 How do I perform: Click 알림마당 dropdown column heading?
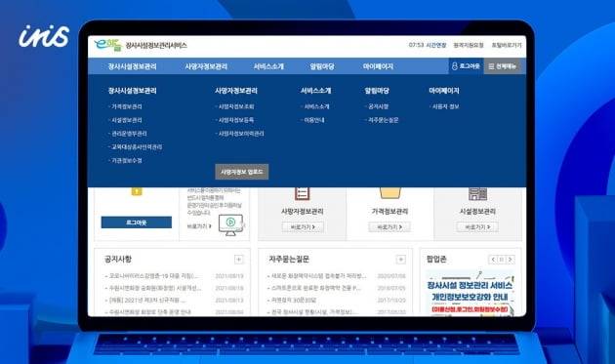(x=377, y=91)
